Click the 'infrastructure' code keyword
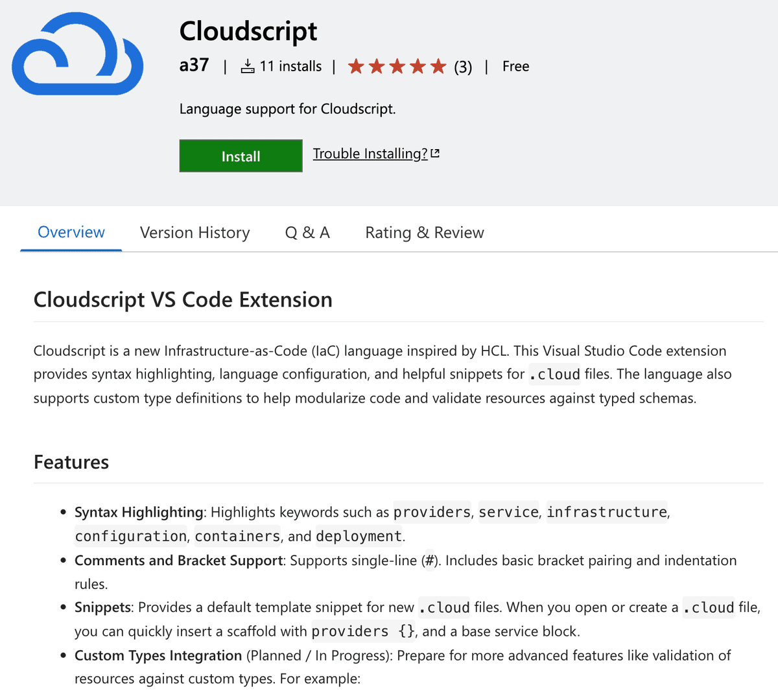Image resolution: width=778 pixels, height=700 pixels. 607,512
